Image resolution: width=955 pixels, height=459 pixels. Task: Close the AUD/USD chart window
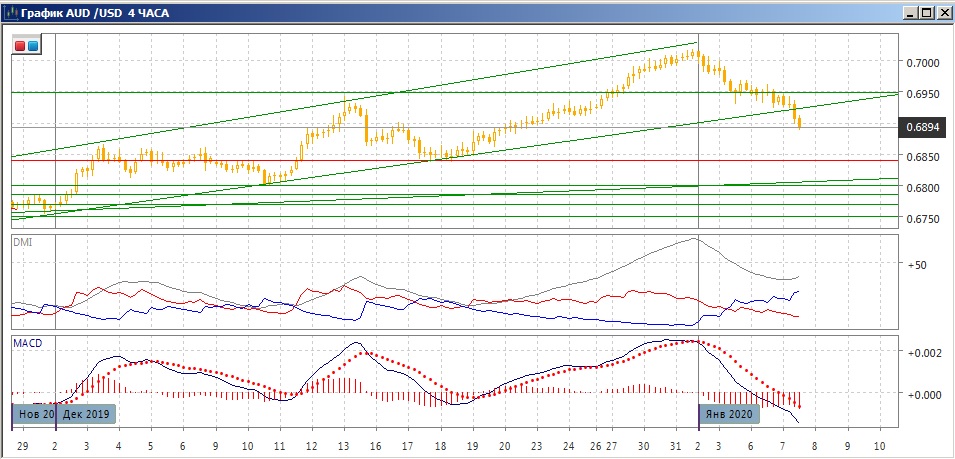coord(943,13)
